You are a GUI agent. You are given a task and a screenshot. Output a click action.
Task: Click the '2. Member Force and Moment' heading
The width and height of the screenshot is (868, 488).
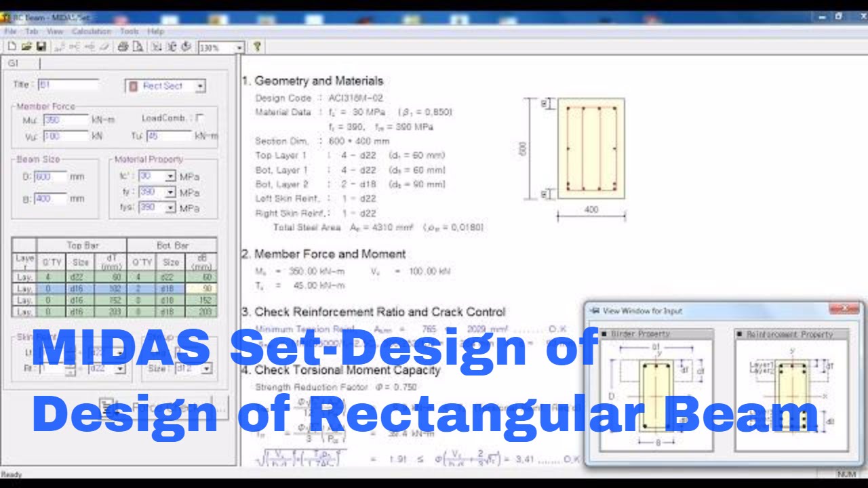tap(323, 254)
